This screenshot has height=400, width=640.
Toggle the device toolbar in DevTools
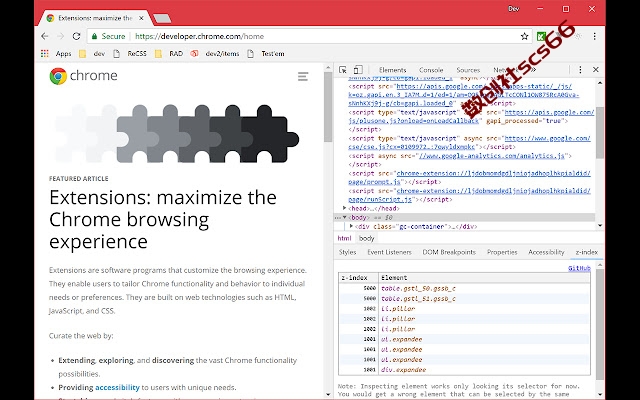(358, 70)
